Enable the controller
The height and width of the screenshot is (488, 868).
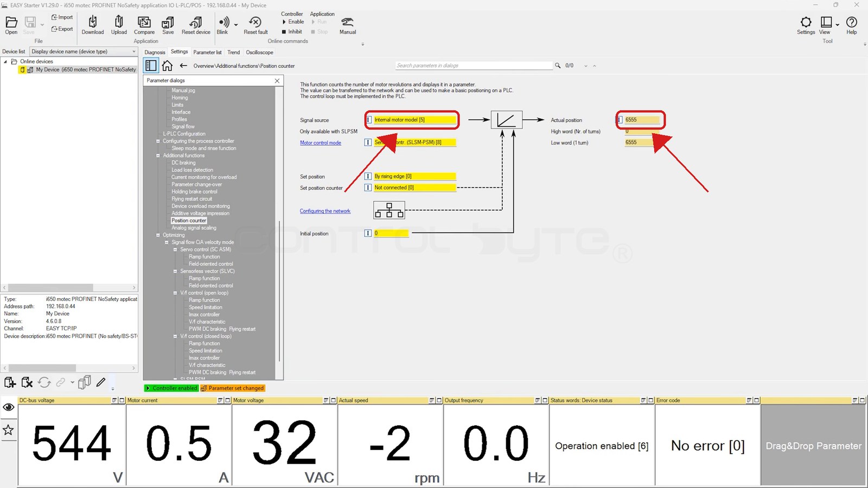coord(293,22)
